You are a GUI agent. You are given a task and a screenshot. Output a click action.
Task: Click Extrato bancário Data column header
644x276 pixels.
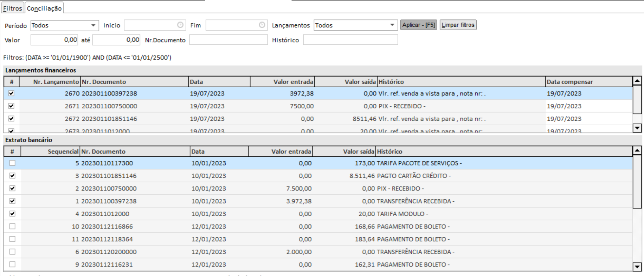pos(219,151)
